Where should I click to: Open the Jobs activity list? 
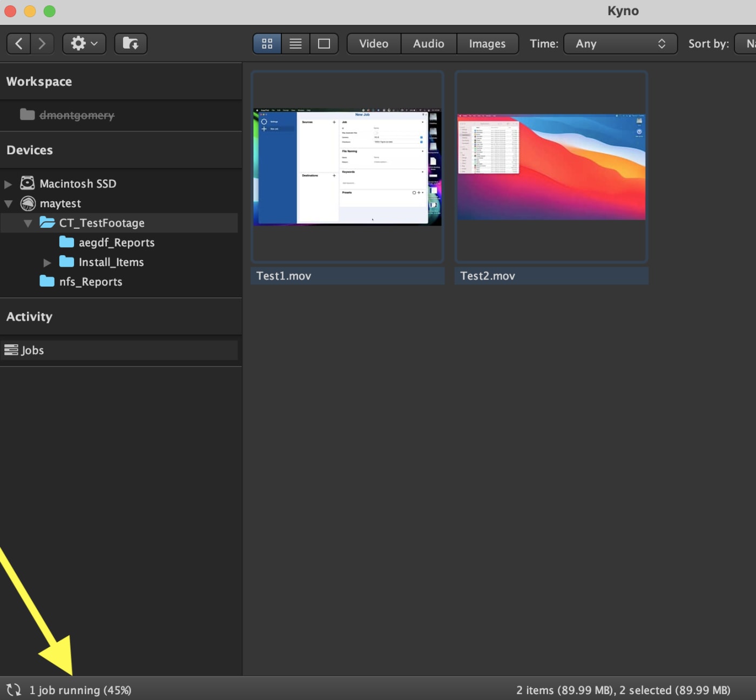pos(32,350)
